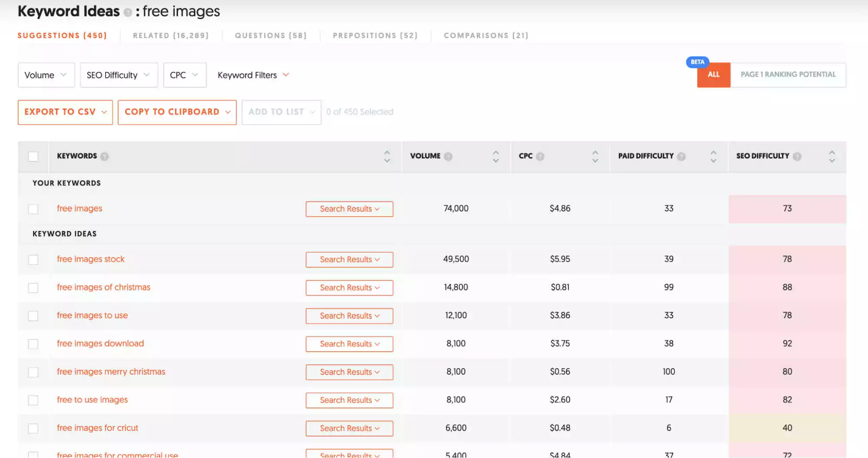
Task: Click the Paid Difficulty help icon
Action: pos(681,156)
